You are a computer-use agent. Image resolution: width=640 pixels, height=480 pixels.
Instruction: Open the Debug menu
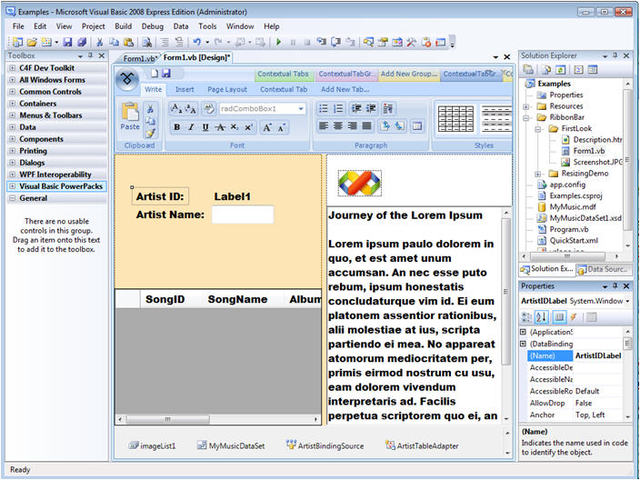152,26
